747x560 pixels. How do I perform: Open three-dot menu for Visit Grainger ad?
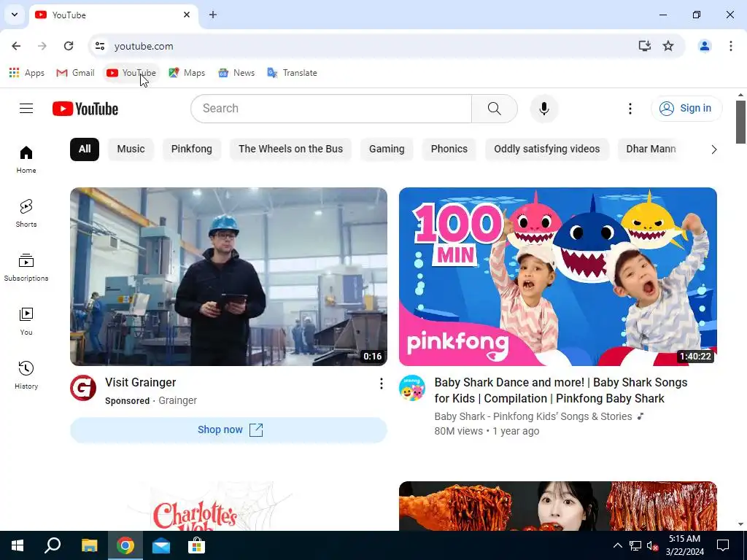381,384
